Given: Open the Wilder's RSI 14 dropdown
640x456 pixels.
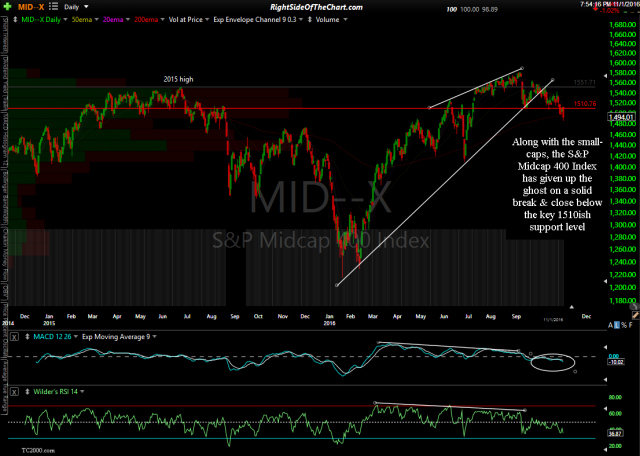Looking at the screenshot, I should [59, 391].
